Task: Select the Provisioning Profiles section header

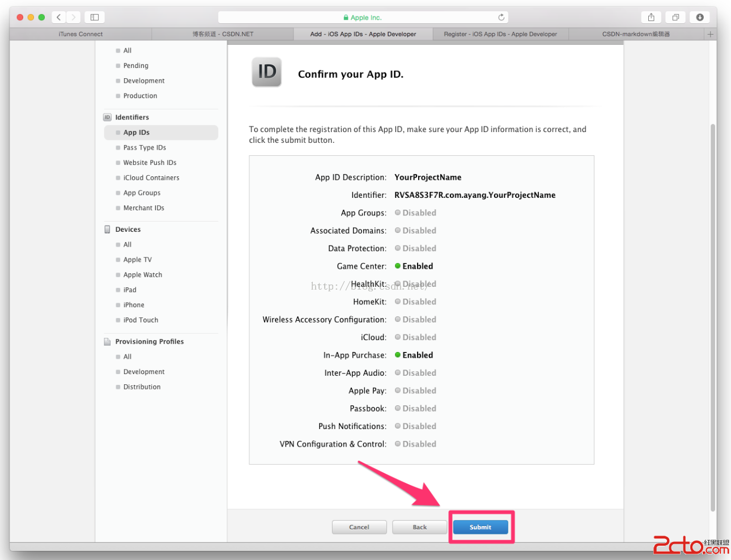Action: point(150,342)
